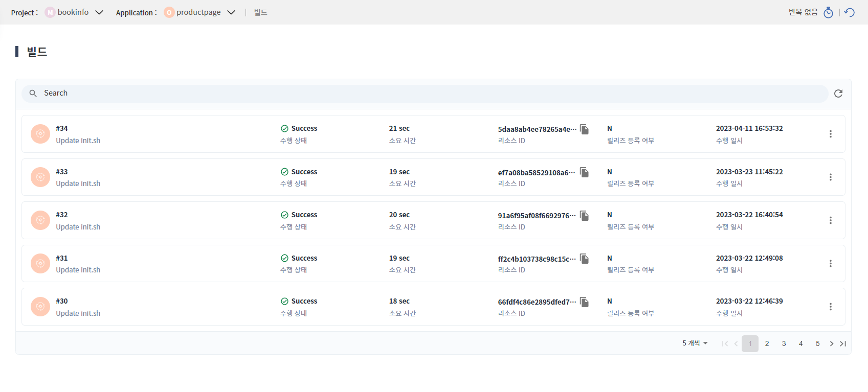Select build number #34 text
The width and height of the screenshot is (868, 392).
pyautogui.click(x=62, y=128)
